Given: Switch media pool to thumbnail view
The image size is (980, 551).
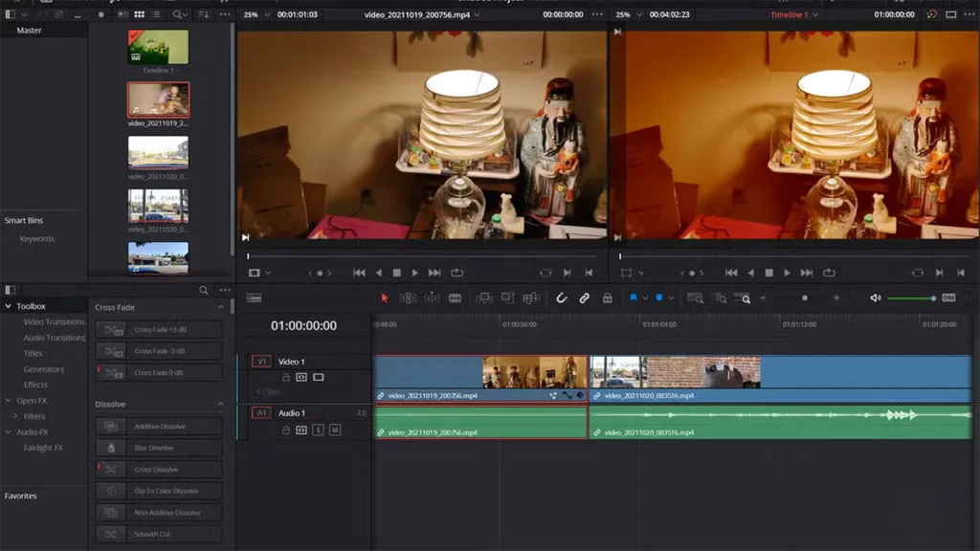Looking at the screenshot, I should click(140, 14).
